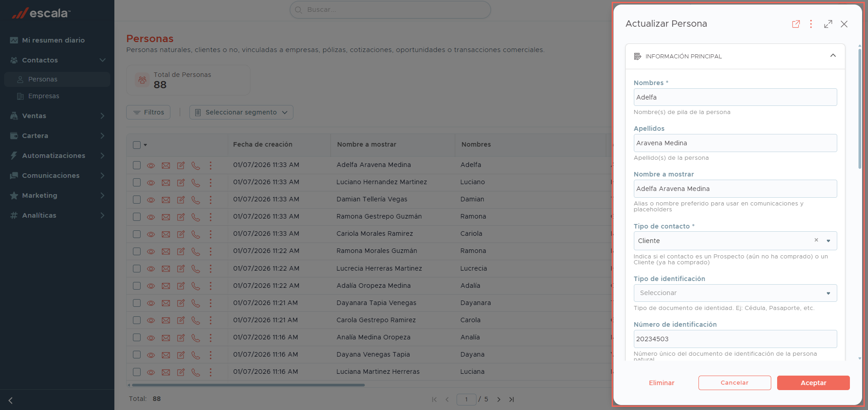The width and height of the screenshot is (868, 410).
Task: Edit the Adelfa Aravena Medina record
Action: pyautogui.click(x=181, y=166)
